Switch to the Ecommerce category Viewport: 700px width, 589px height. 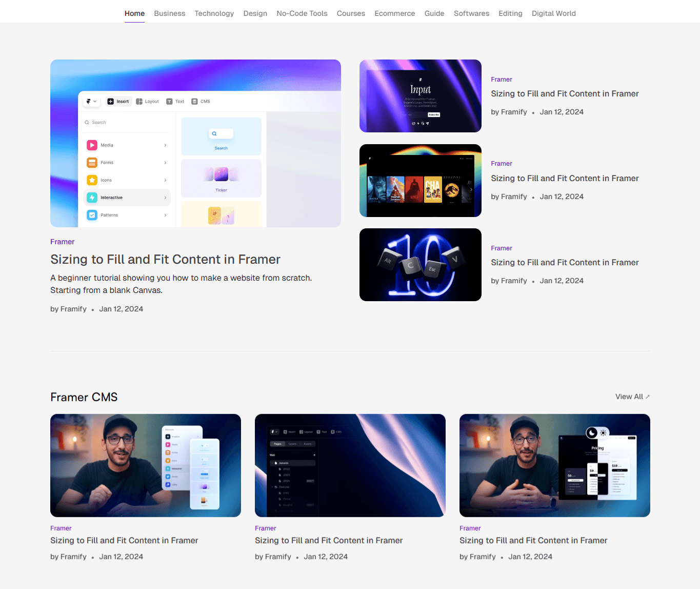coord(395,13)
